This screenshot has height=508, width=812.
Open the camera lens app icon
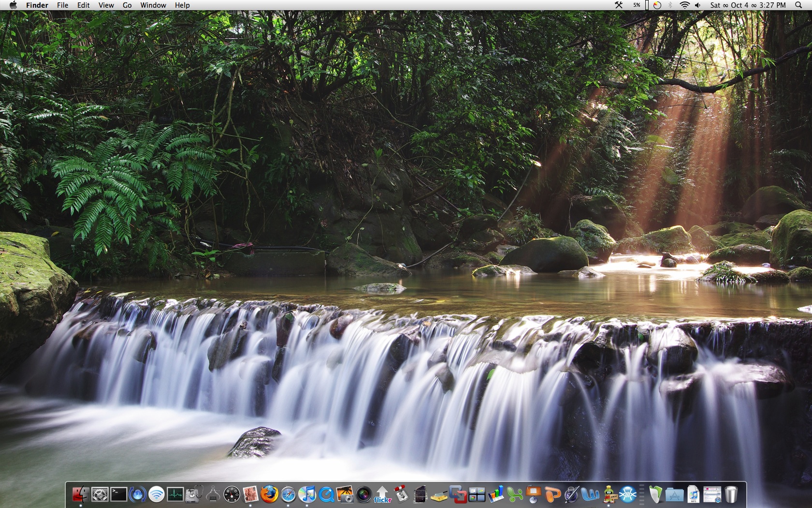point(364,494)
